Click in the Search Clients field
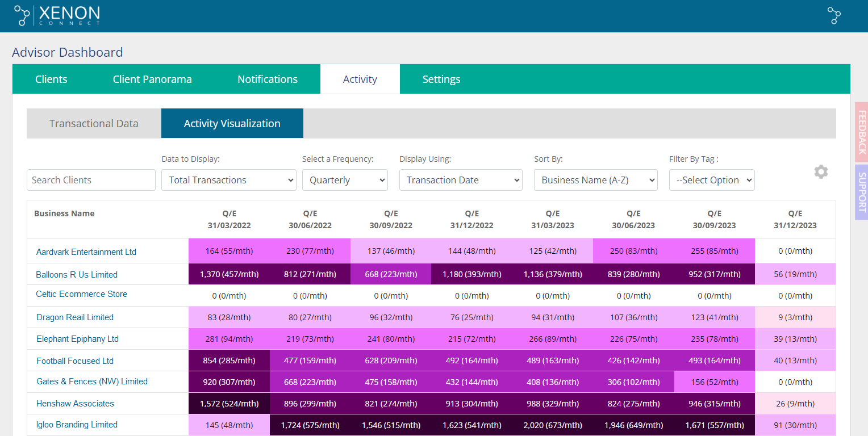 (x=91, y=180)
